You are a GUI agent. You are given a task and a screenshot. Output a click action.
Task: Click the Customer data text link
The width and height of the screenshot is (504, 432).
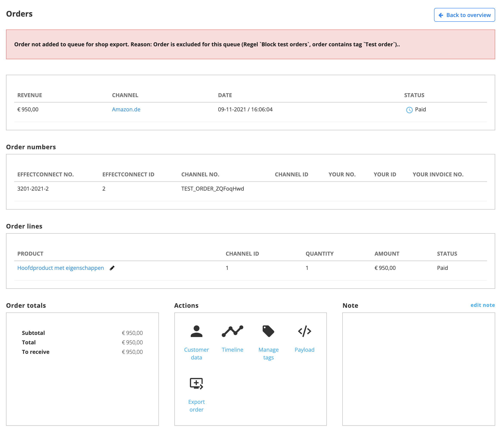(196, 353)
